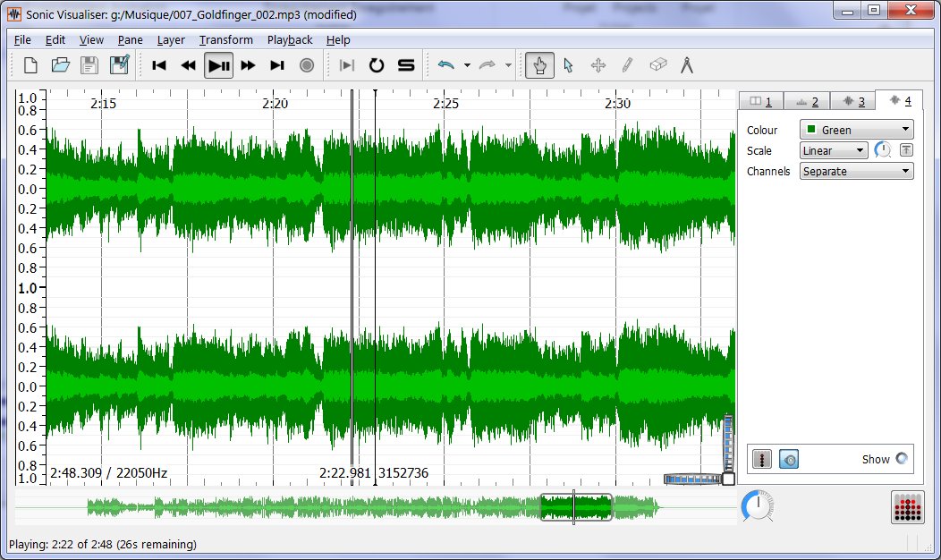
Task: Click the Rewind button
Action: tap(189, 65)
